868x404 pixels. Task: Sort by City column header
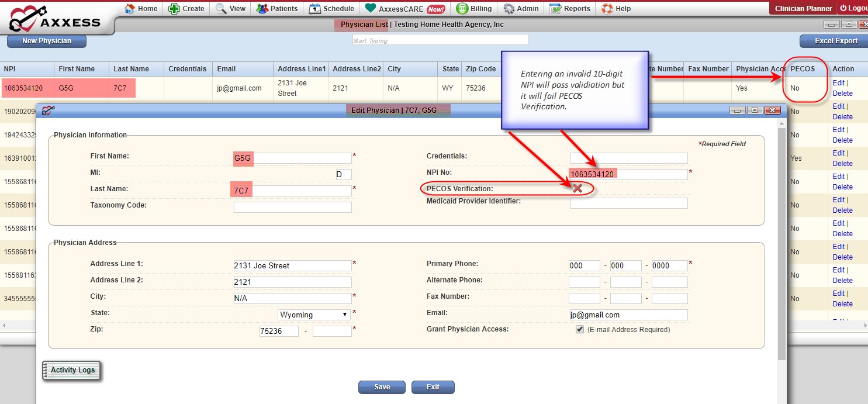(410, 69)
